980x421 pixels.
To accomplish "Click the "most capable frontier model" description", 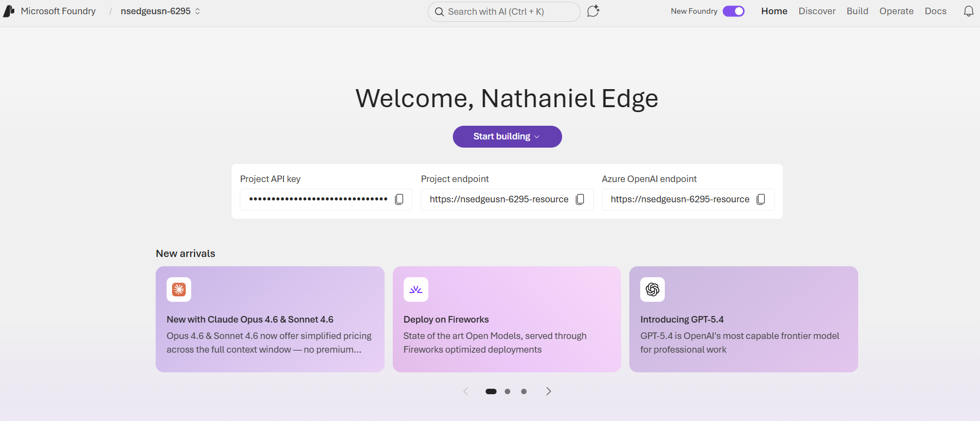I will click(x=740, y=343).
